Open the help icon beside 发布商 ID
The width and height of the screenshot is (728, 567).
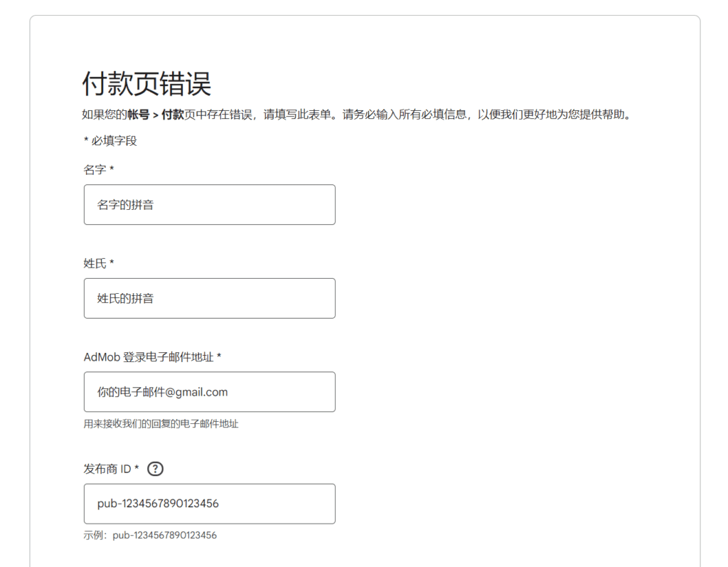pyautogui.click(x=156, y=469)
